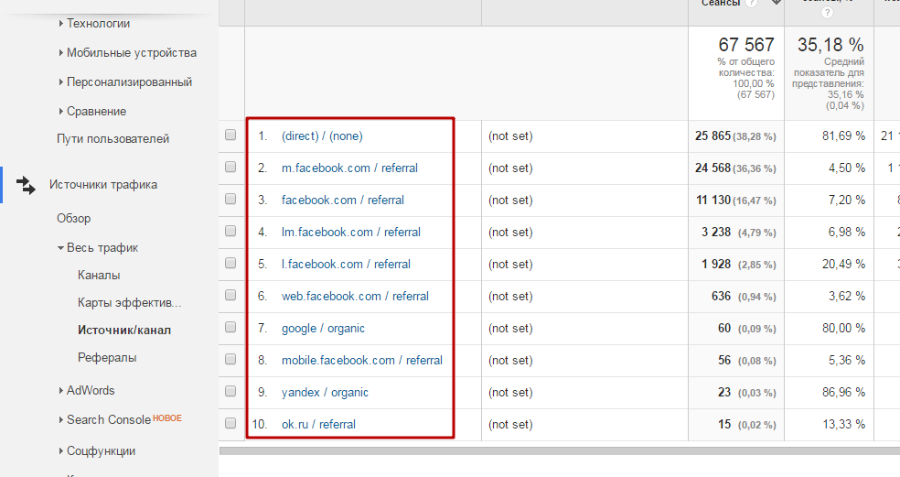Check the box for the (direct) / (none) row

231,136
